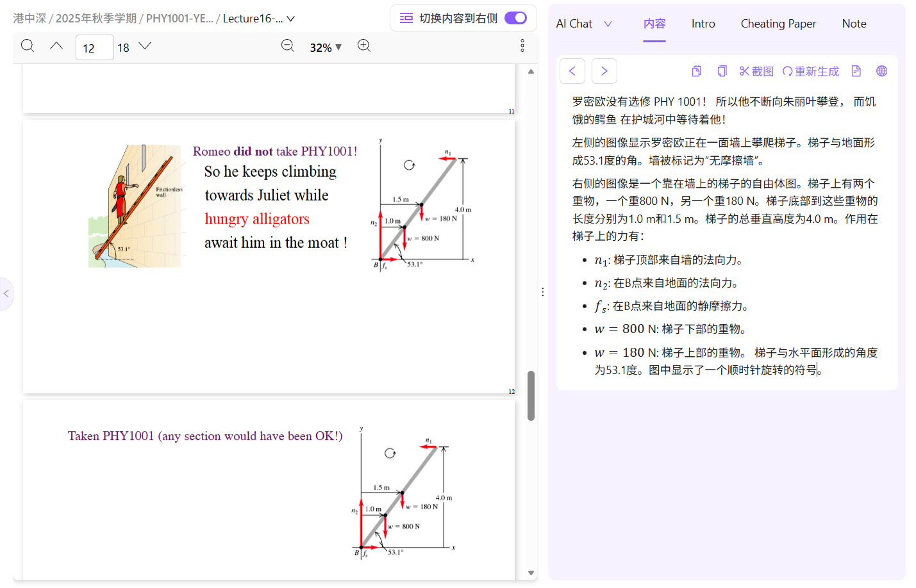Open the globe language icon
Image resolution: width=916 pixels, height=588 pixels.
click(x=881, y=71)
